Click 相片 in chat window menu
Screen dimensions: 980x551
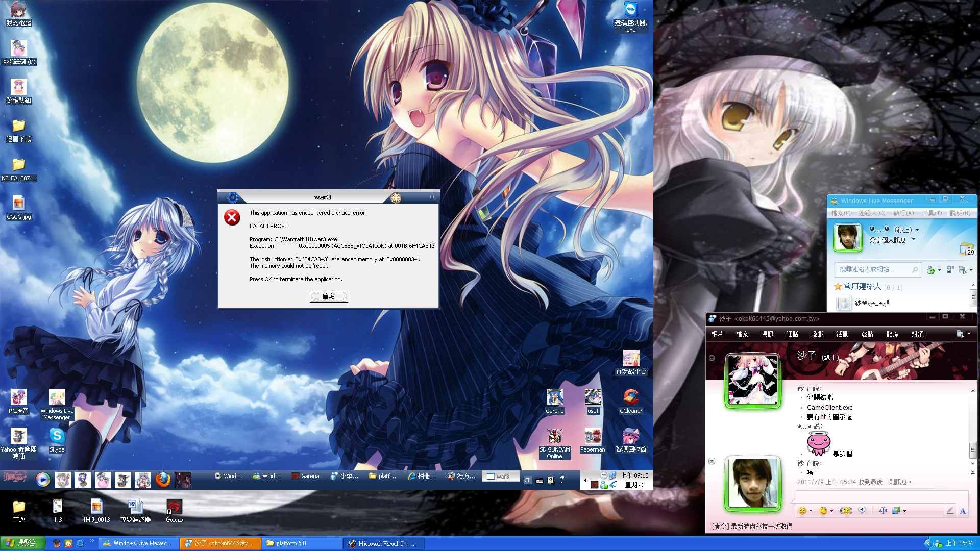pos(717,334)
